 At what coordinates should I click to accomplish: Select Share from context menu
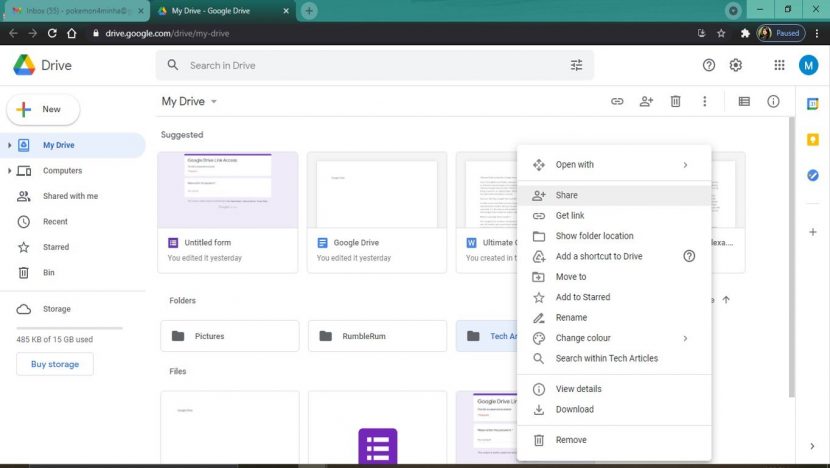click(x=614, y=195)
